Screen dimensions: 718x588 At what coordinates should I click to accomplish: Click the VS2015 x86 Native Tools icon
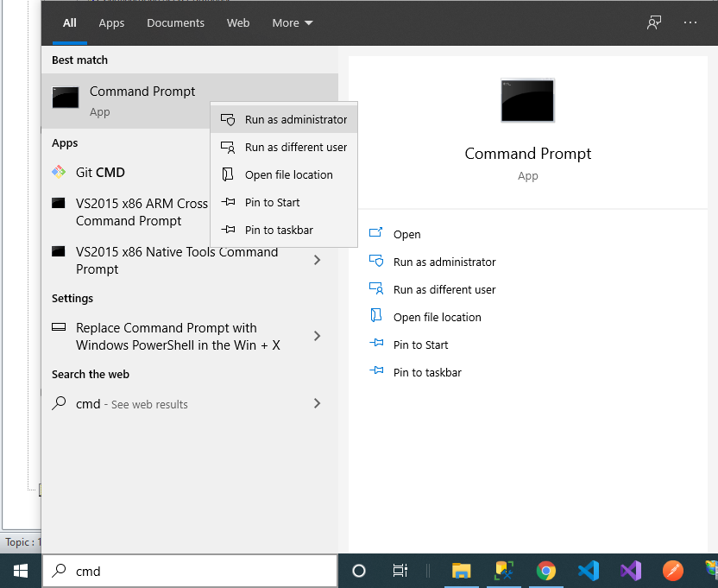58,251
